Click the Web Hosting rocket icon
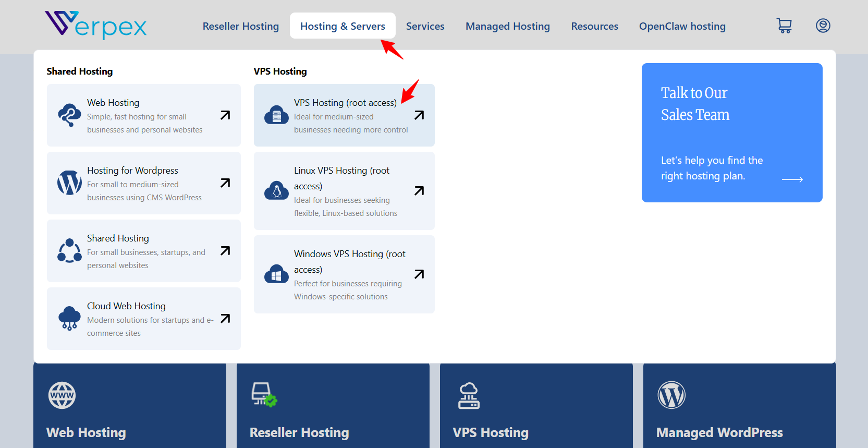Image resolution: width=868 pixels, height=448 pixels. click(69, 115)
